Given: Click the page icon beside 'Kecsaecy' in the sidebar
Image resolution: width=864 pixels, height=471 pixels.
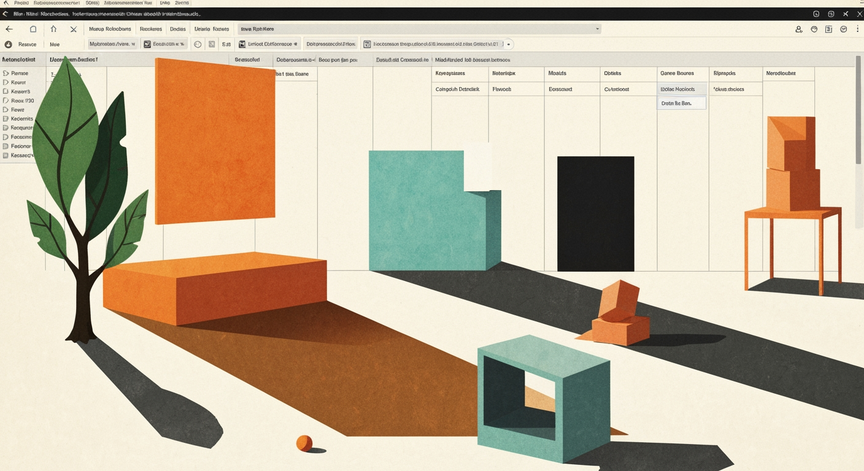Looking at the screenshot, I should [6, 155].
